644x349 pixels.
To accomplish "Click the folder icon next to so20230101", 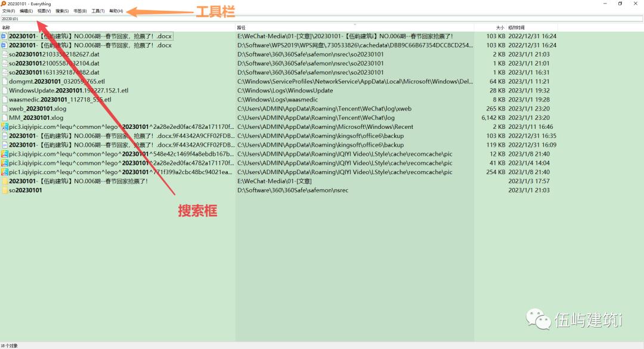I will click(6, 190).
